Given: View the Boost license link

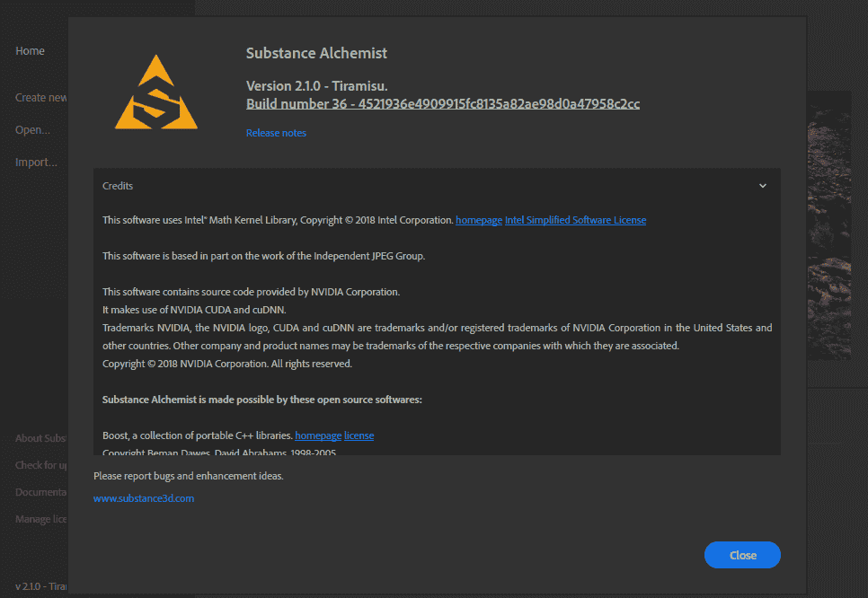Looking at the screenshot, I should tap(359, 435).
